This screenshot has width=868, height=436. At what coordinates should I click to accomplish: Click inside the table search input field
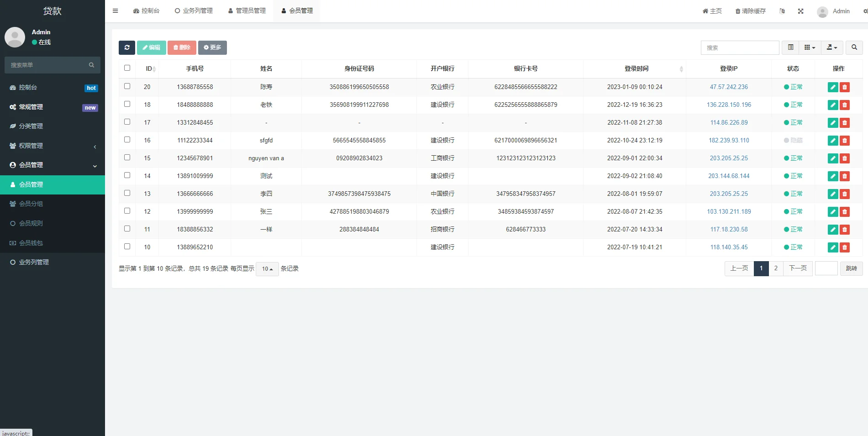[x=740, y=47]
